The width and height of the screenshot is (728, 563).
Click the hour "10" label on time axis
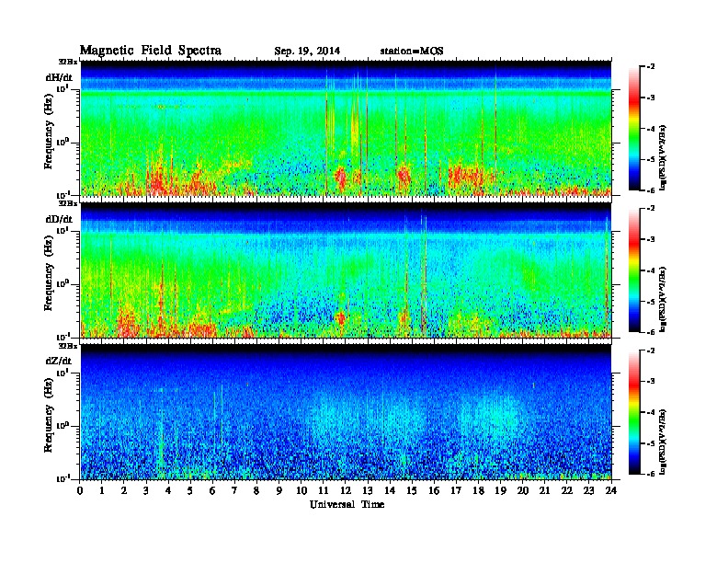click(301, 490)
